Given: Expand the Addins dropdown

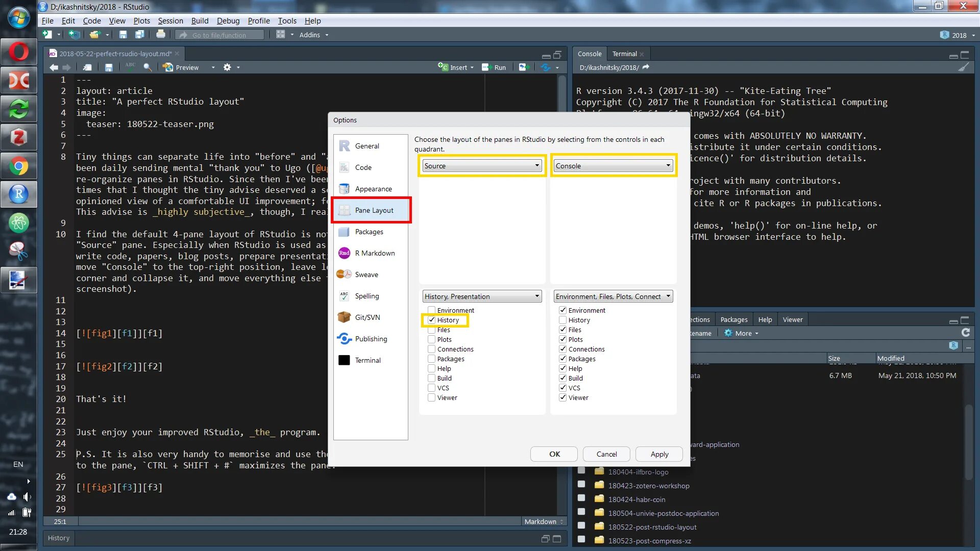Looking at the screenshot, I should click(313, 35).
